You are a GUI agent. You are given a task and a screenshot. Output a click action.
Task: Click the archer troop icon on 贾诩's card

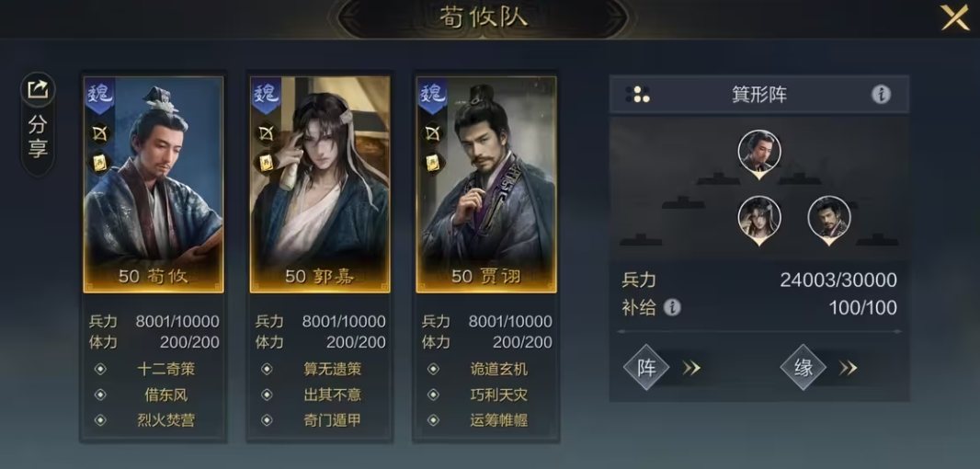point(432,132)
